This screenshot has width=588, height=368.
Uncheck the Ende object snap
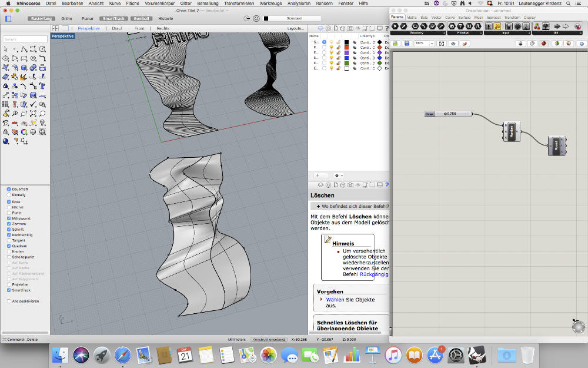[9, 201]
